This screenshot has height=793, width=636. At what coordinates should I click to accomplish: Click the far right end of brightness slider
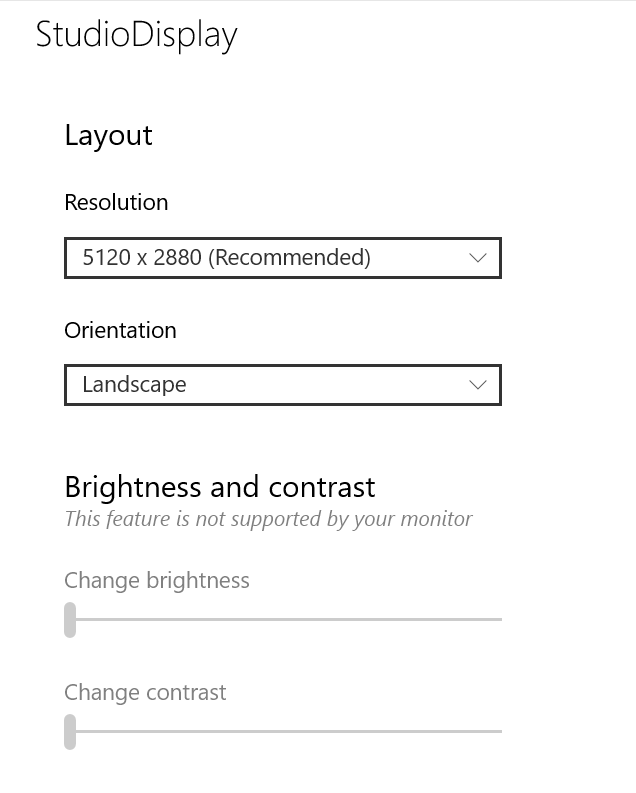pyautogui.click(x=499, y=619)
